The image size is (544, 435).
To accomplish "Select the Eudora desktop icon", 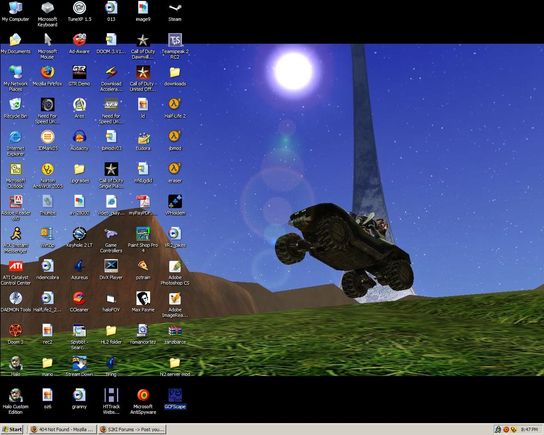I will (143, 140).
